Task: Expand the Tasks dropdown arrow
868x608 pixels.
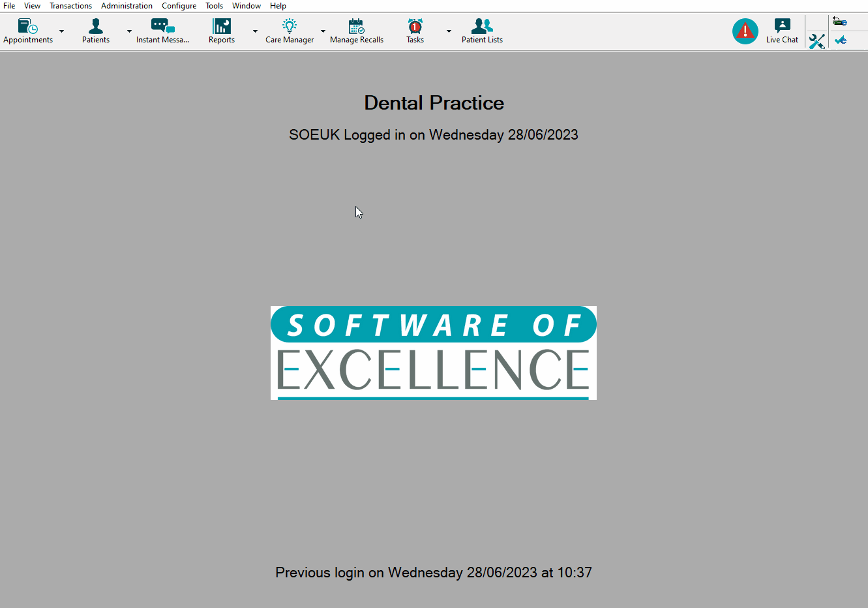Action: tap(449, 31)
